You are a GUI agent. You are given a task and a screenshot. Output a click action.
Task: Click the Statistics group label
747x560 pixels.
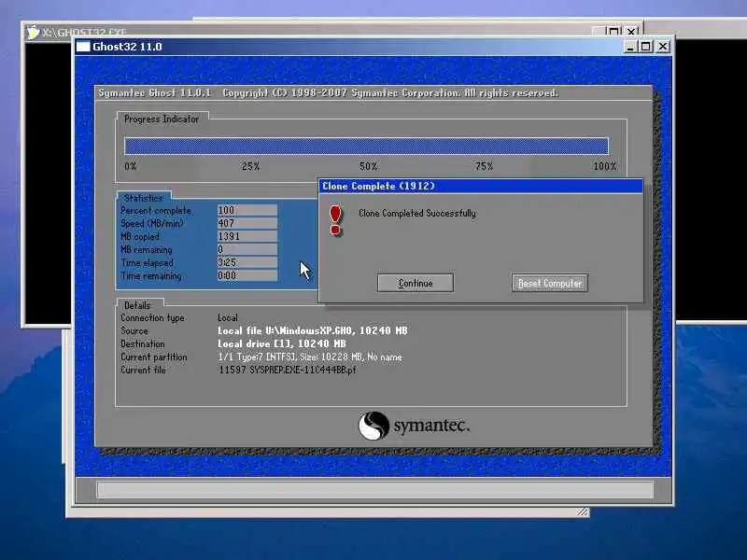coord(144,198)
